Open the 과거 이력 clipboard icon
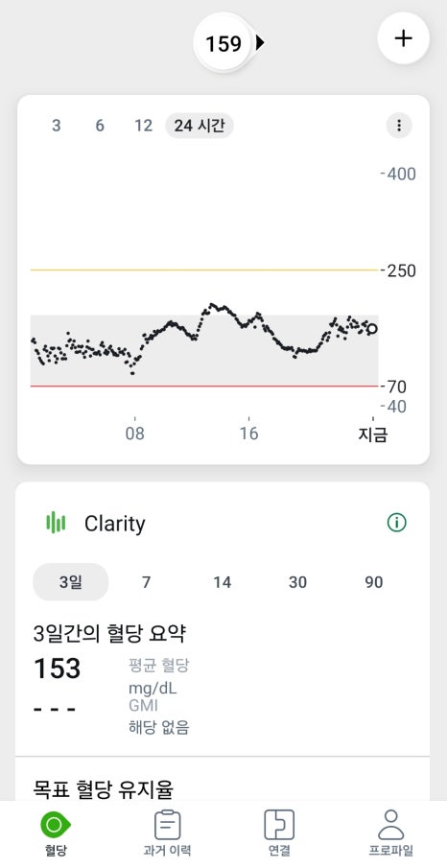The image size is (447, 868). pyautogui.click(x=167, y=826)
